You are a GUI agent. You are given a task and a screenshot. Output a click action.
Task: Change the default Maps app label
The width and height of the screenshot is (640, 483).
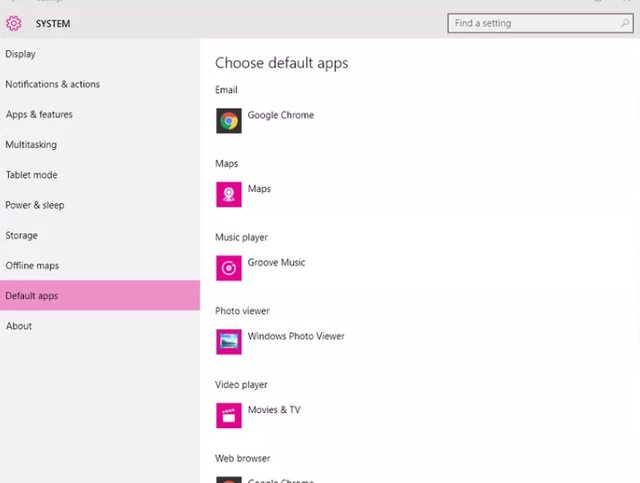259,189
